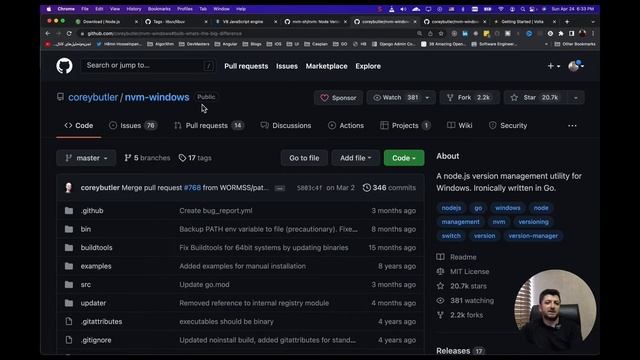
Task: Expand the plus create-new dropdown
Action: point(553,66)
